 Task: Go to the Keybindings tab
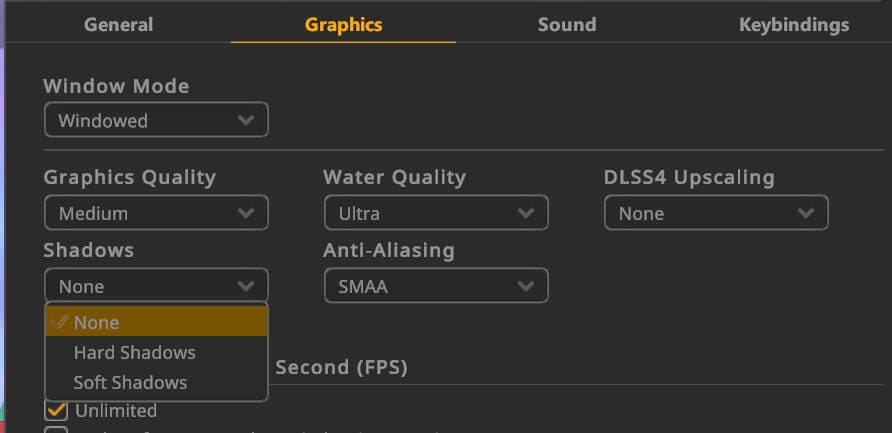(x=794, y=25)
